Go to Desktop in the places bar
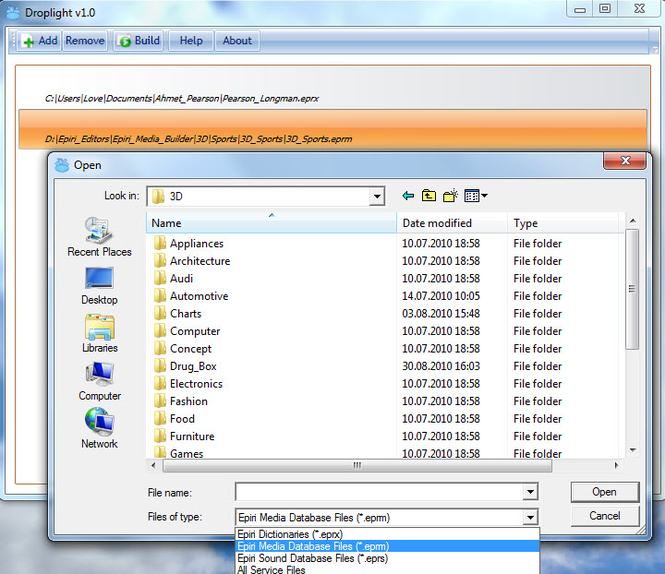Image resolution: width=665 pixels, height=574 pixels. coord(99,286)
